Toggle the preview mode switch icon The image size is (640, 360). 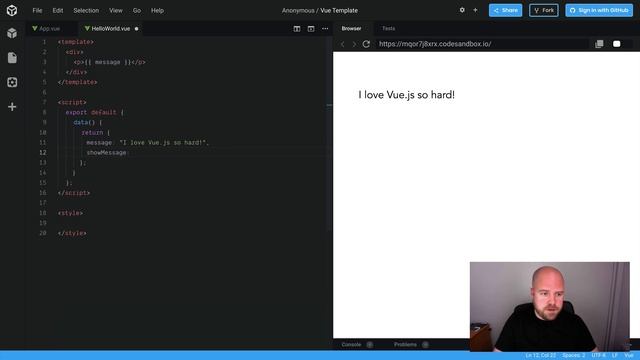616,44
